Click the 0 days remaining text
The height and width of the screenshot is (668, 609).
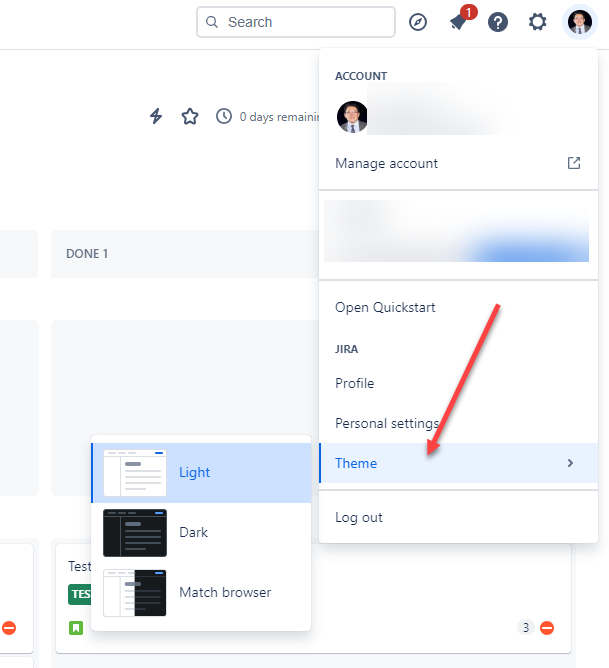click(279, 117)
